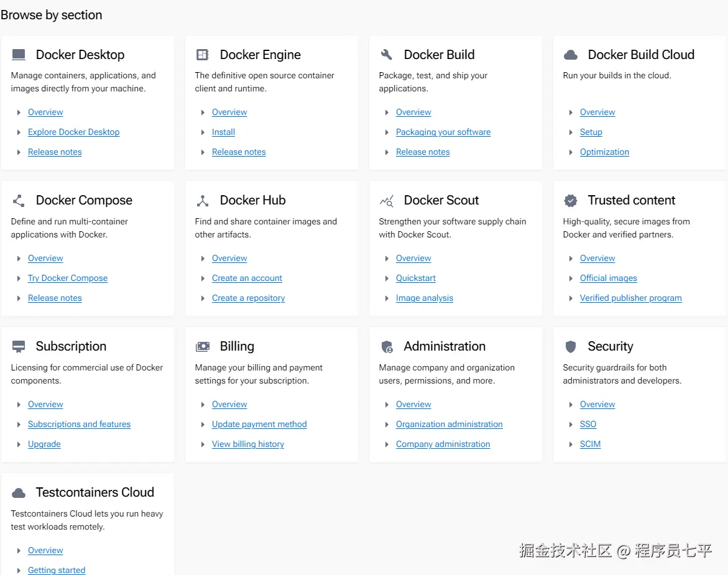Viewport: 728px width, 575px height.
Task: Open the View billing history link
Action: click(247, 444)
